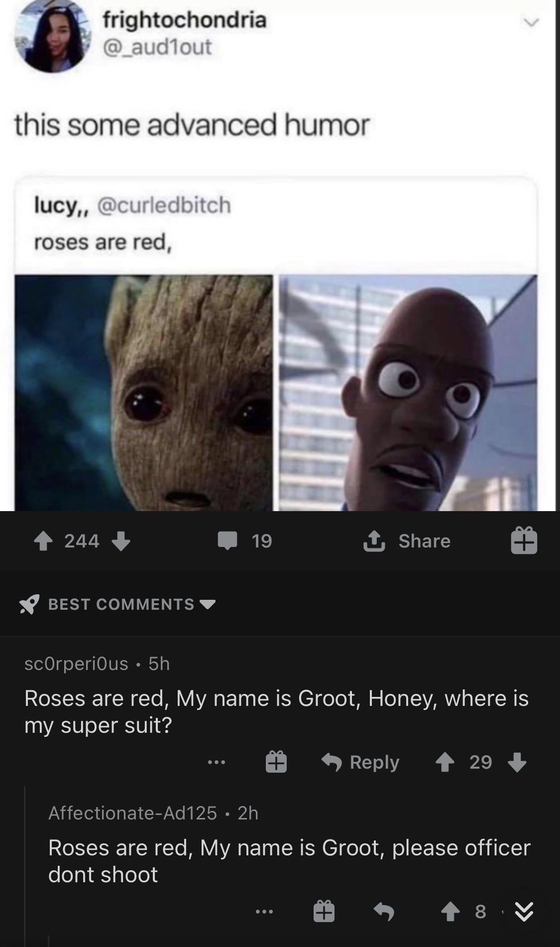The height and width of the screenshot is (947, 560).
Task: Upvote the post with 244 points
Action: click(44, 541)
